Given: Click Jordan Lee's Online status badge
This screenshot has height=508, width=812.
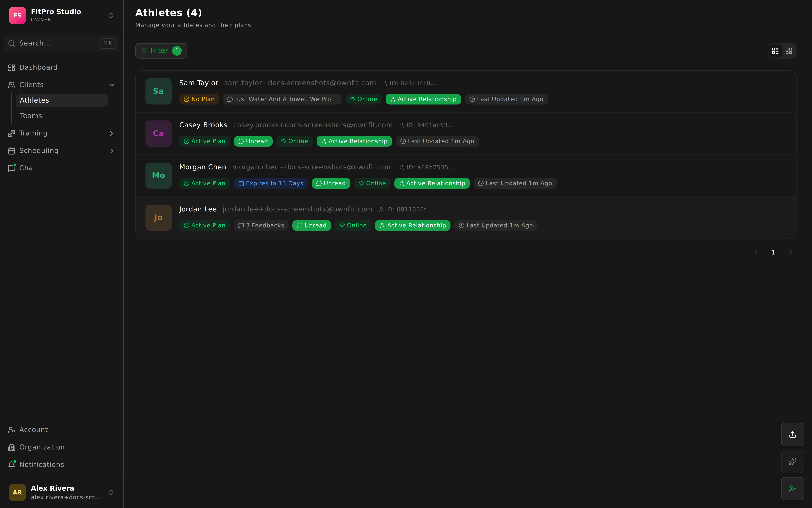Looking at the screenshot, I should 353,225.
